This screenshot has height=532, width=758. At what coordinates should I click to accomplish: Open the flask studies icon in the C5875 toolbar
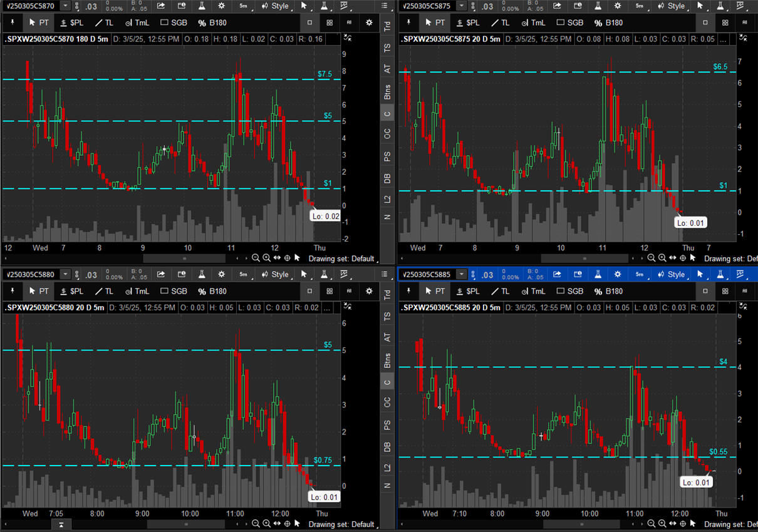point(598,6)
